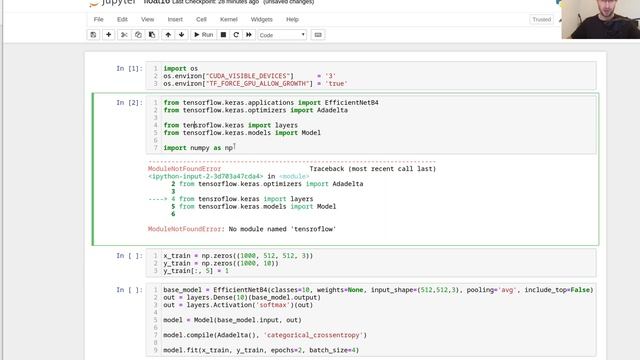The height and width of the screenshot is (360, 640).
Task: Open the Insert menu
Action: 175,19
